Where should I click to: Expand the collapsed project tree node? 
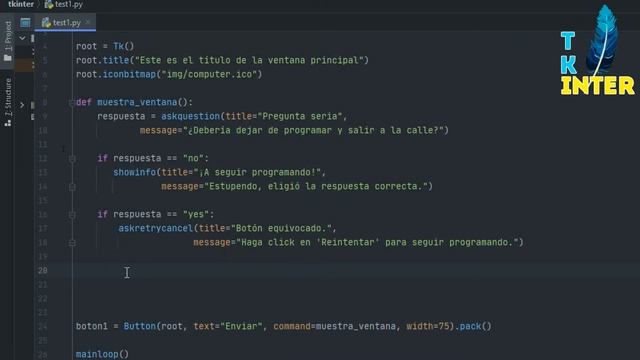click(22, 105)
